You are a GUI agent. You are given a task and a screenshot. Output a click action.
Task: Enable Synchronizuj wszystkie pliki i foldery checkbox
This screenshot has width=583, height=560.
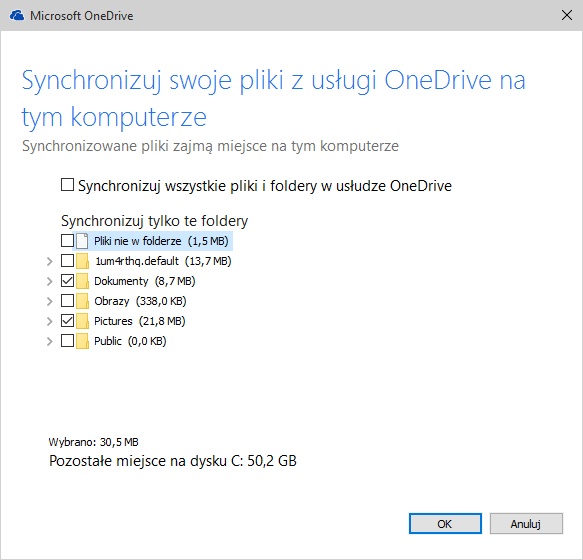(x=67, y=185)
